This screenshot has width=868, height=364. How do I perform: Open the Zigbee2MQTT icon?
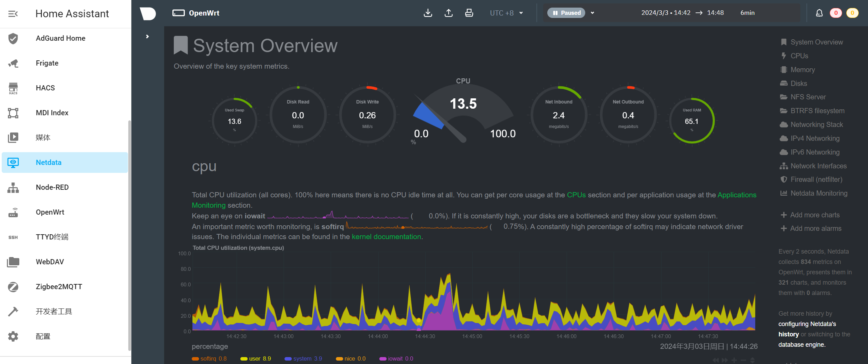click(13, 287)
